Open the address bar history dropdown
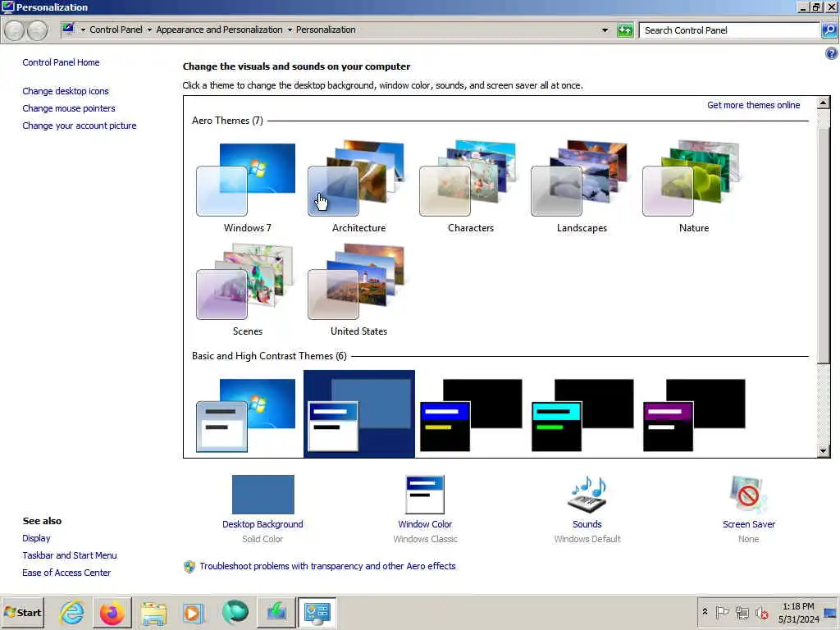 605,30
